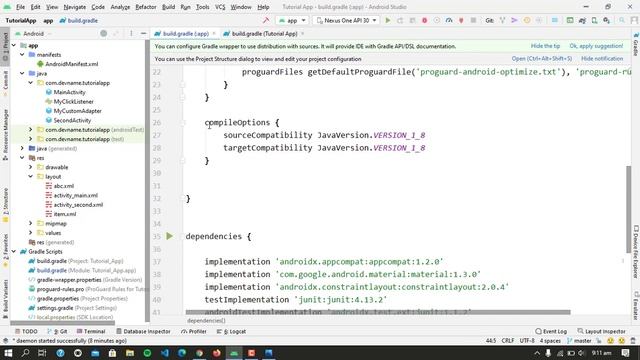Expand the drawable folder

coord(31,167)
